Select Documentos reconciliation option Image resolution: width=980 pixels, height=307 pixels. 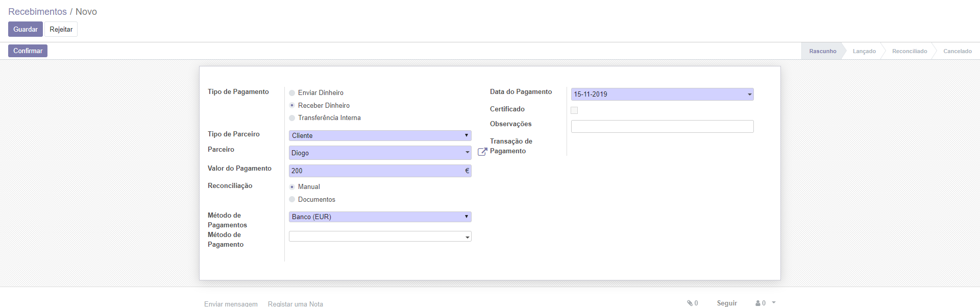292,199
